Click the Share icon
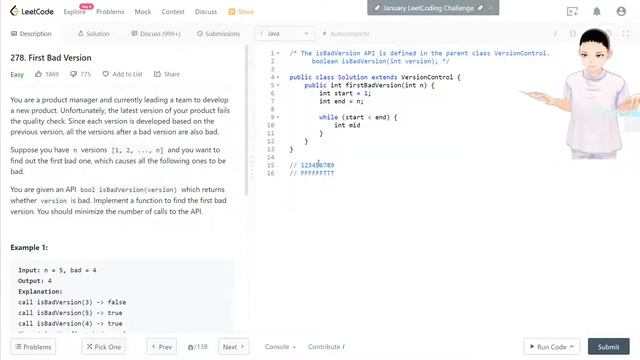This screenshot has height=360, width=640. coord(157,74)
